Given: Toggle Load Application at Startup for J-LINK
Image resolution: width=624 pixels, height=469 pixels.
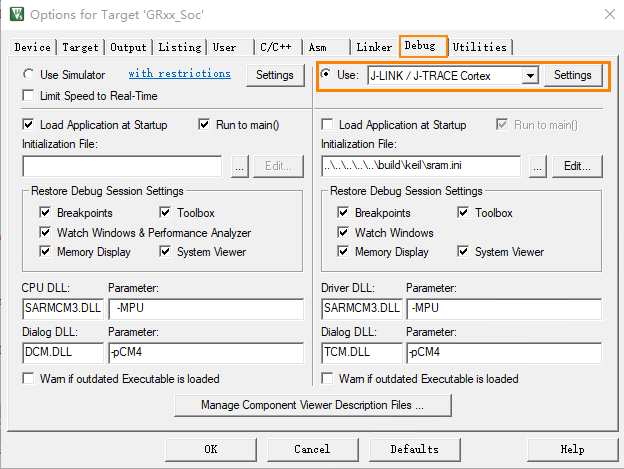Looking at the screenshot, I should coord(327,125).
